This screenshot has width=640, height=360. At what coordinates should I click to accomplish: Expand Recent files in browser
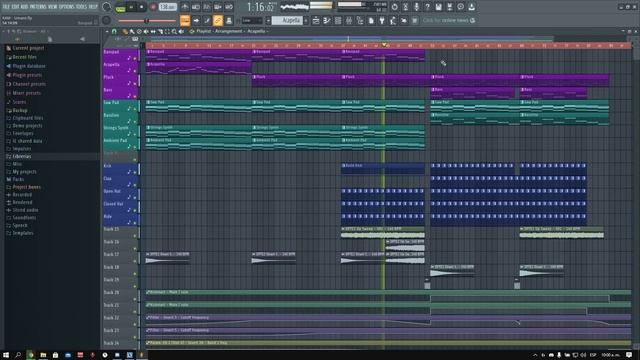tap(24, 57)
